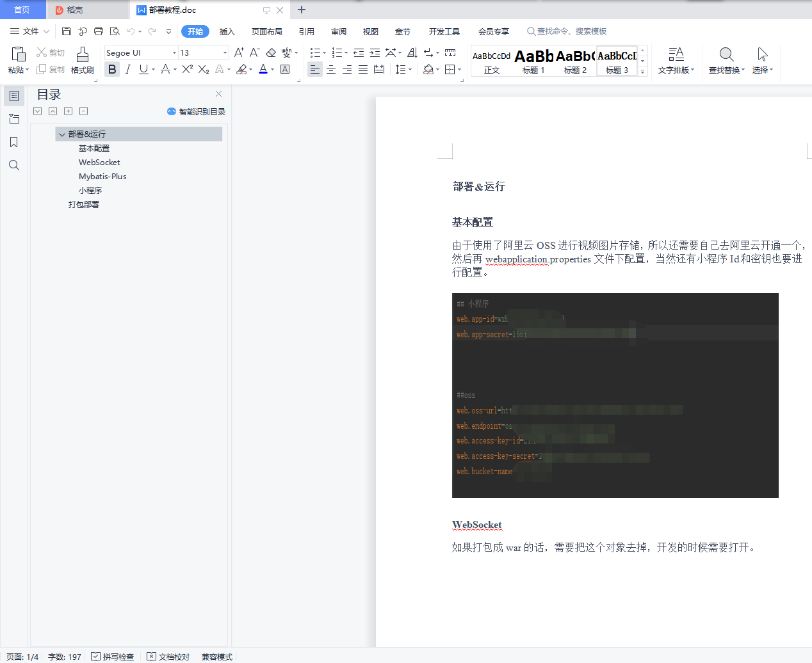Click the Print icon
The image size is (812, 663).
click(99, 31)
